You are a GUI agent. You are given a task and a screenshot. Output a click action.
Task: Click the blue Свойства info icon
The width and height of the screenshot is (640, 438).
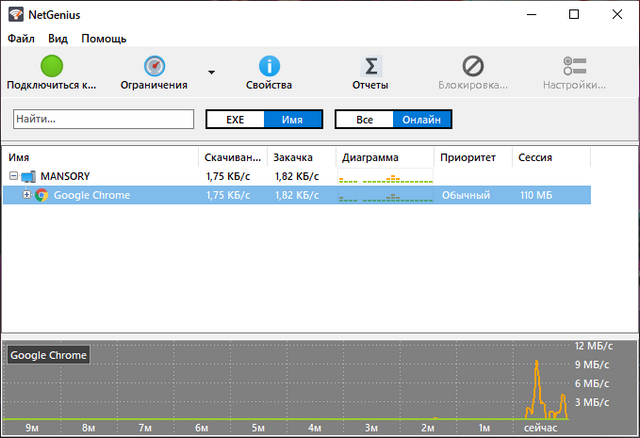269,66
